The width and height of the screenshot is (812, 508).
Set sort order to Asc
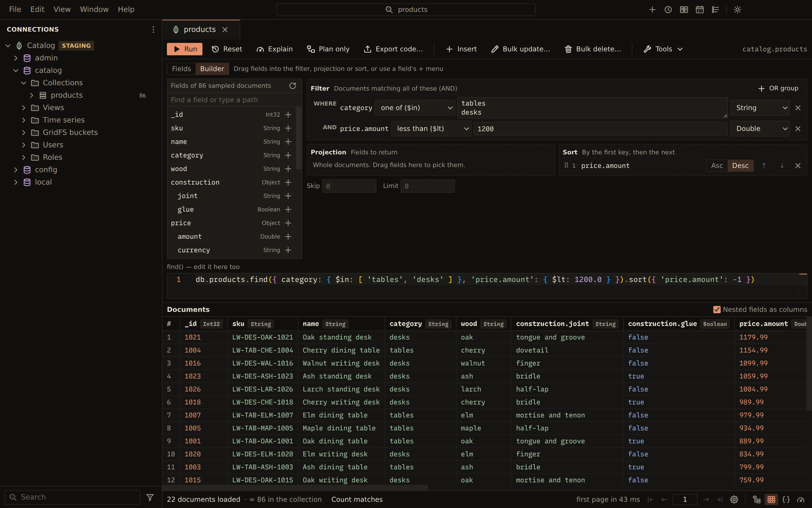[x=717, y=166]
